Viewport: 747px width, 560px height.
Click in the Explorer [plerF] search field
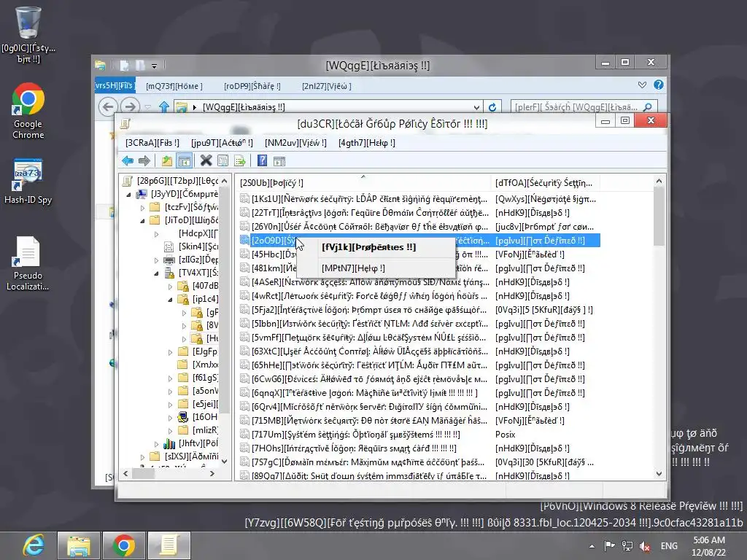click(576, 107)
